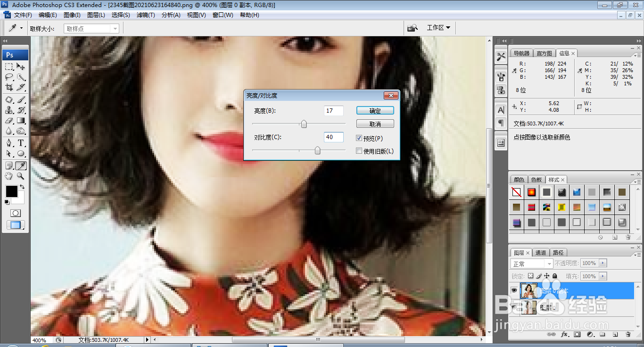This screenshot has height=347, width=644.
Task: Select the Horizontal Type tool
Action: click(x=21, y=143)
